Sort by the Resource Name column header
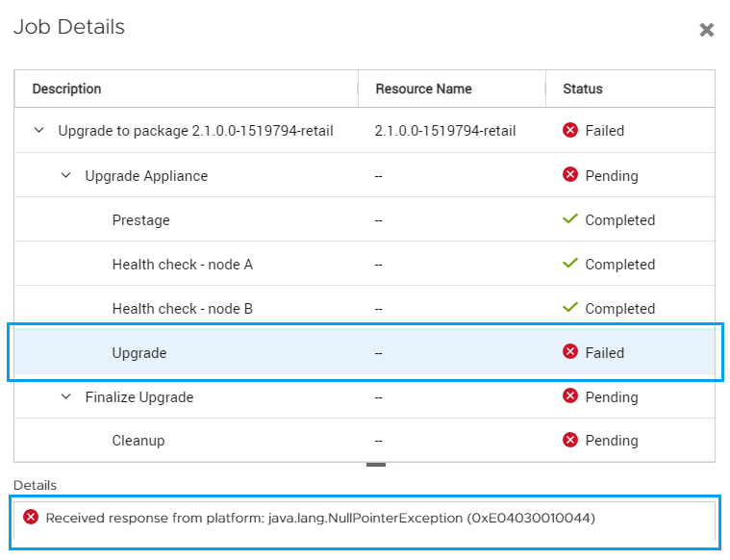The height and width of the screenshot is (560, 730). pos(423,89)
